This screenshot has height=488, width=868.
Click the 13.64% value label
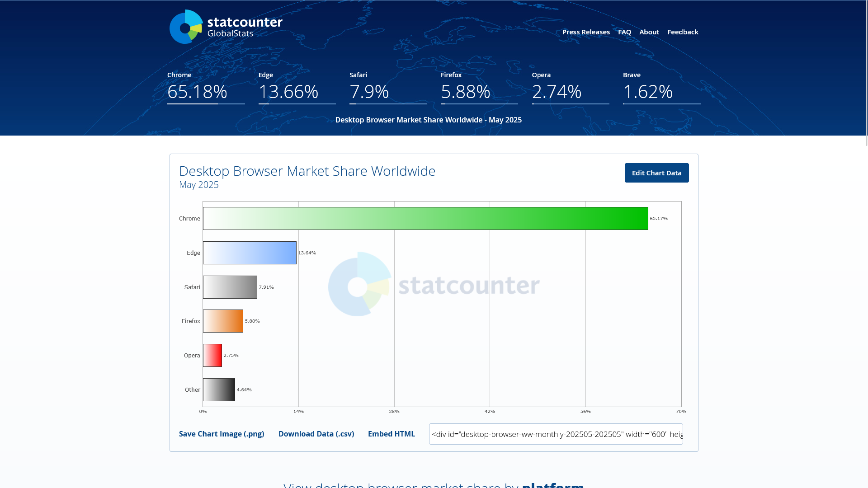pos(307,253)
